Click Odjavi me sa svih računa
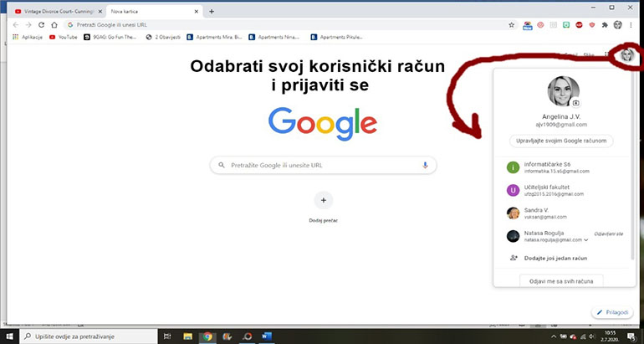The width and height of the screenshot is (644, 344). 561,280
